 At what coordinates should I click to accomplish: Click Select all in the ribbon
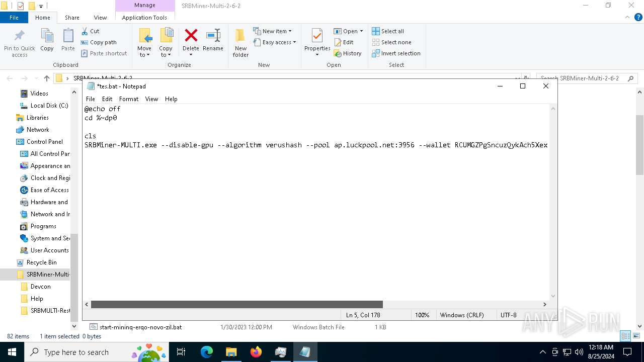(388, 31)
